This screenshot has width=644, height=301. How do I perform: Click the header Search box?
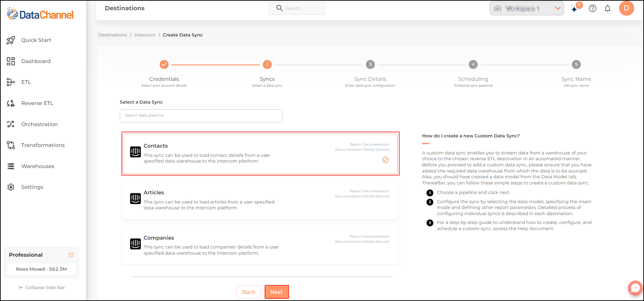(297, 8)
